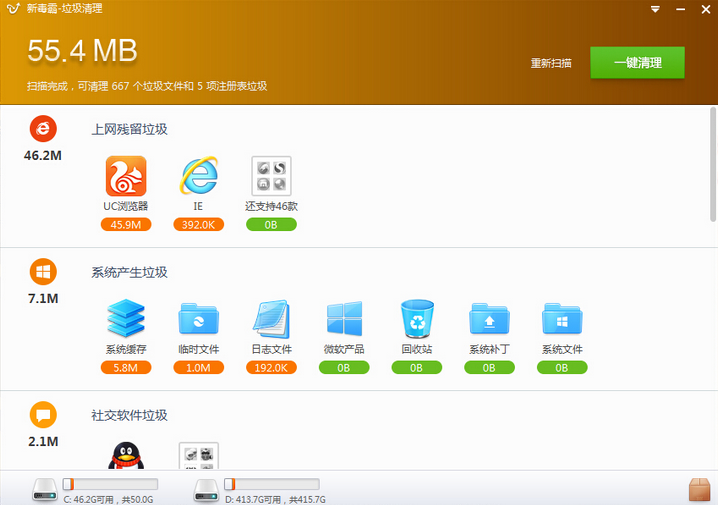718x505 pixels.
Task: Click the 系统缓存 system cache icon
Action: point(126,320)
